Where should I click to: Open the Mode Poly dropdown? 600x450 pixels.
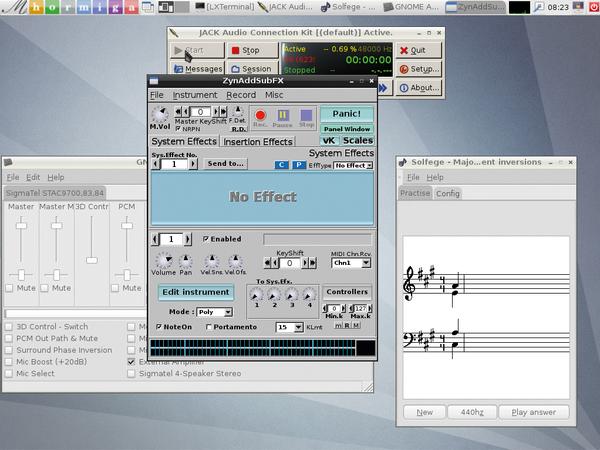[215, 312]
